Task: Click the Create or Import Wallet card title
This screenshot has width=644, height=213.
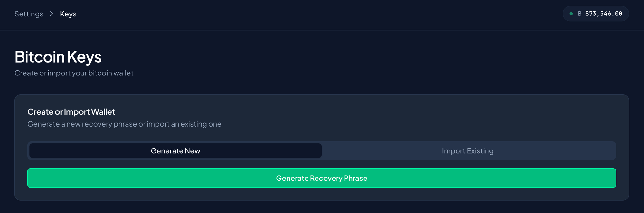Action: [x=71, y=112]
